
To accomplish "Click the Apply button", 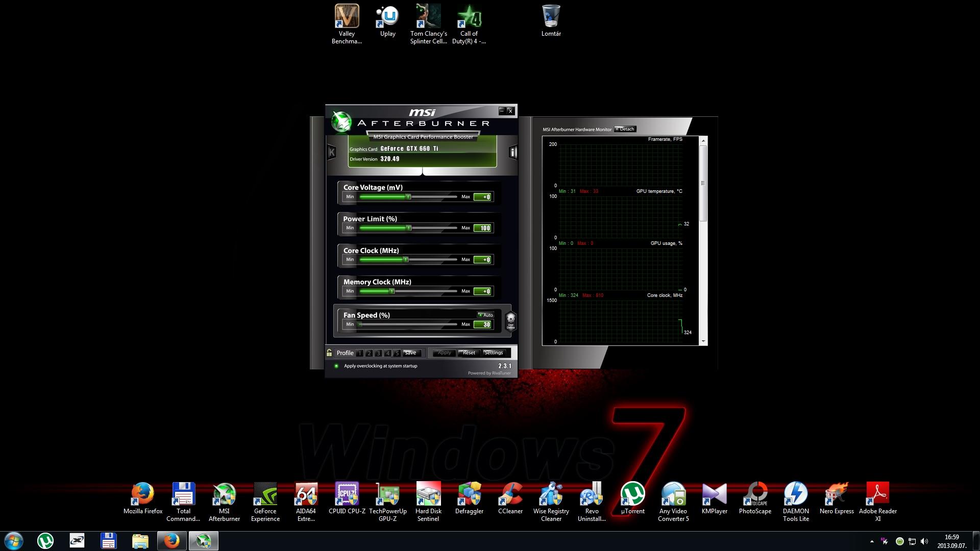I will [x=444, y=353].
